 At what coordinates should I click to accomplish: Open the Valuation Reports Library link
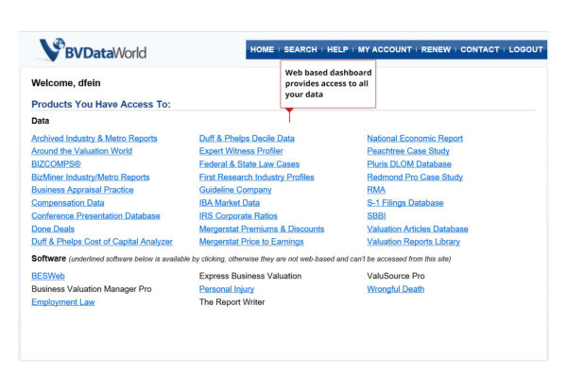click(414, 242)
